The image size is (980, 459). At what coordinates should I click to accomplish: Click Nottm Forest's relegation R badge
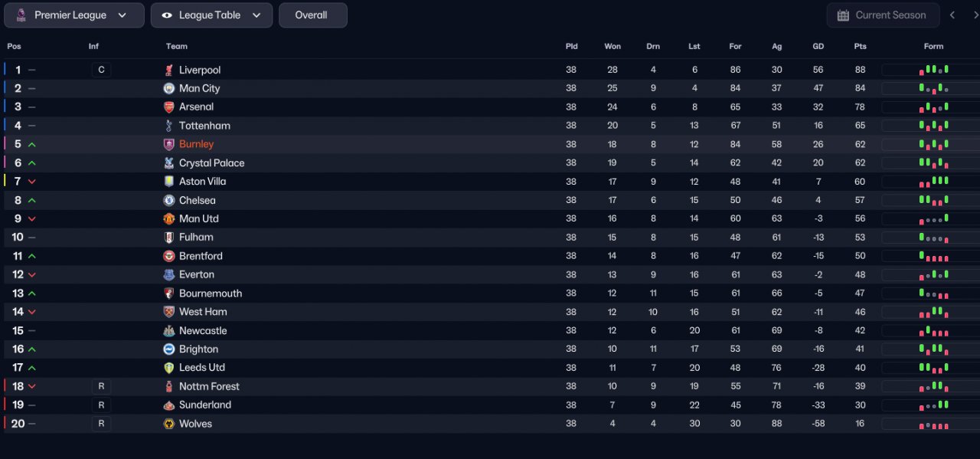[101, 386]
